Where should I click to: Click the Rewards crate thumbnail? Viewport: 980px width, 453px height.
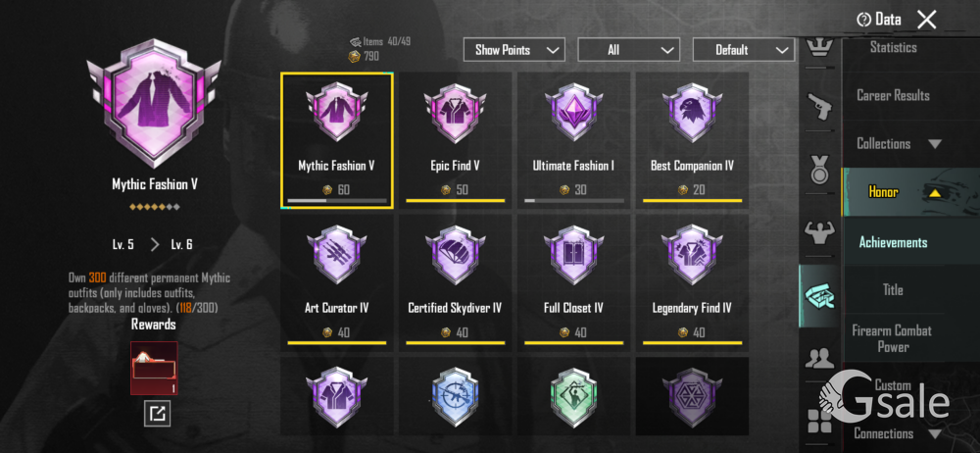pyautogui.click(x=155, y=368)
